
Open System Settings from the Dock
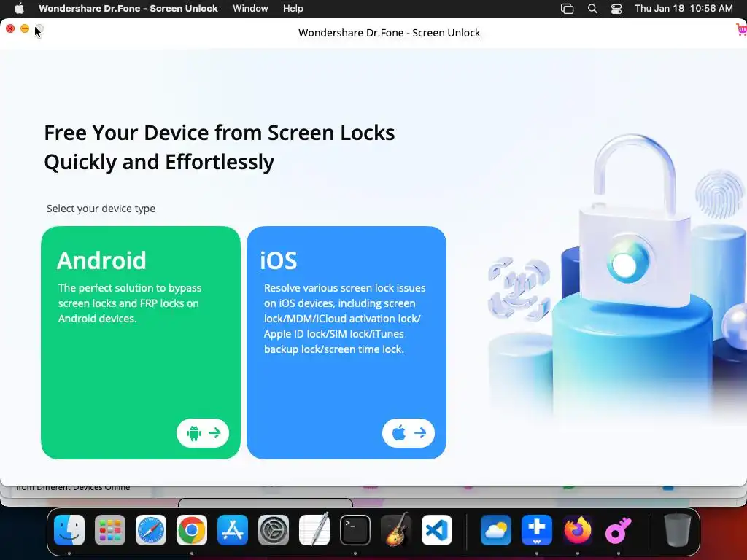click(x=274, y=530)
